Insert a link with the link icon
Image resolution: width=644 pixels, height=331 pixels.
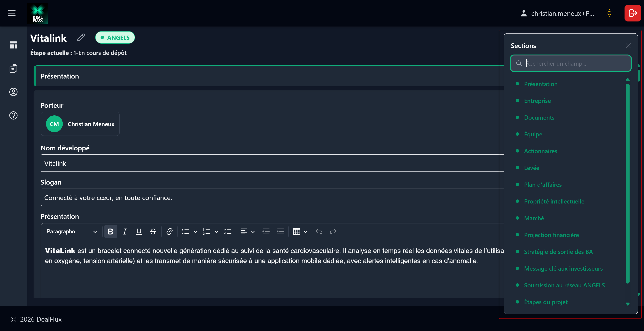tap(169, 232)
